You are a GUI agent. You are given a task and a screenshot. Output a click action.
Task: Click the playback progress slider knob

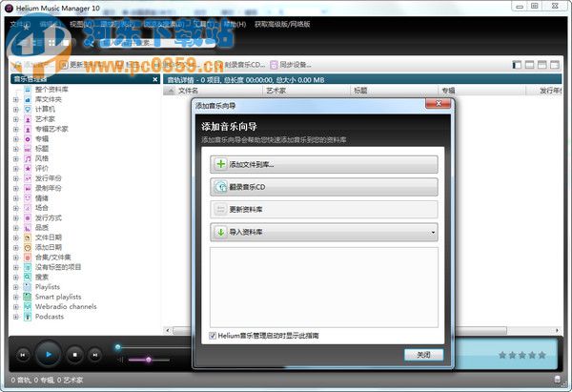point(117,347)
